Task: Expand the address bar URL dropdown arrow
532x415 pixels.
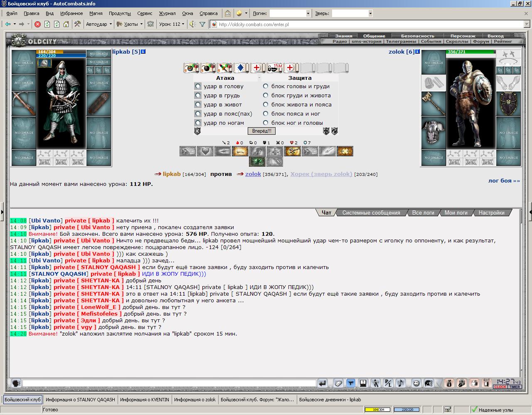Action: [x=527, y=24]
